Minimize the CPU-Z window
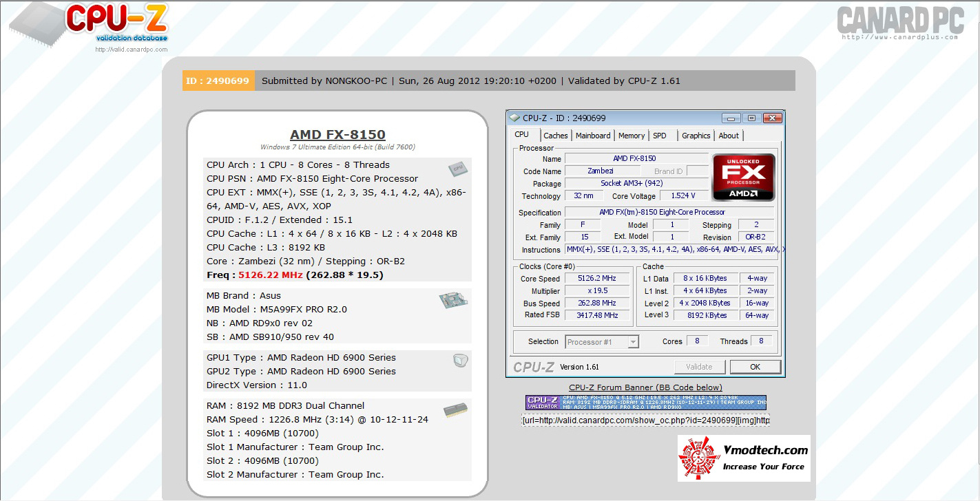This screenshot has width=980, height=501. coord(731,118)
